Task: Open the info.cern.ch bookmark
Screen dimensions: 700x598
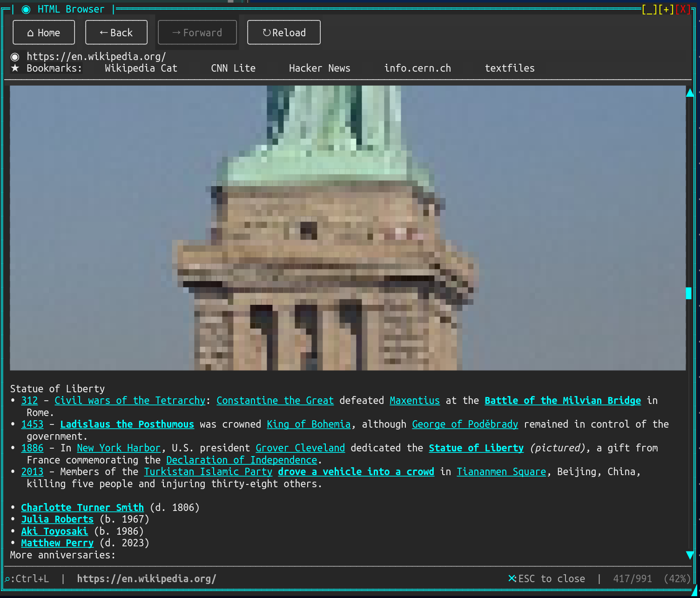Action: 417,68
